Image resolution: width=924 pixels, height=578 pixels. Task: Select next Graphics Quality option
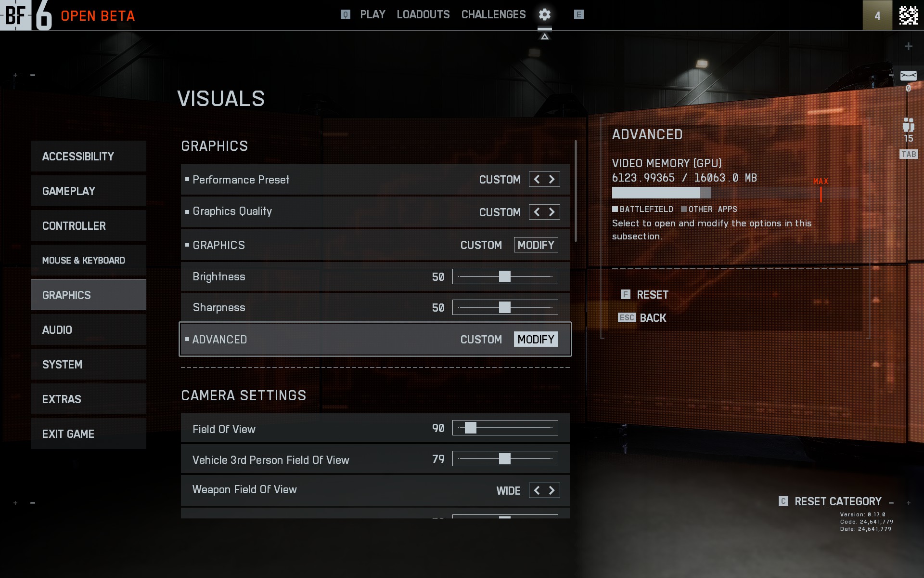point(552,212)
